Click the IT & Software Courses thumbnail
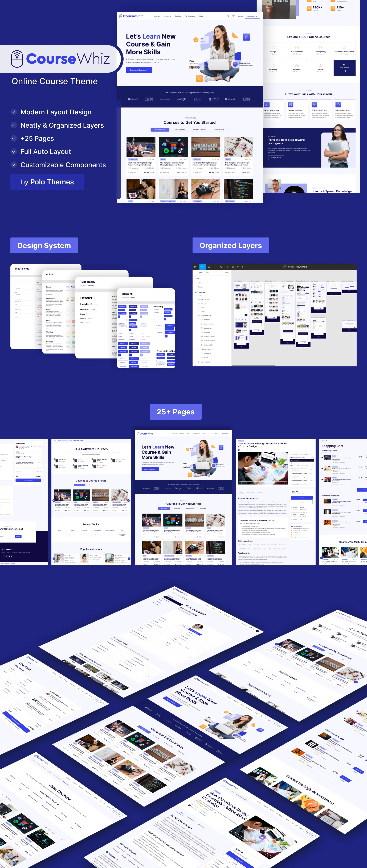The image size is (367, 868). 90,487
